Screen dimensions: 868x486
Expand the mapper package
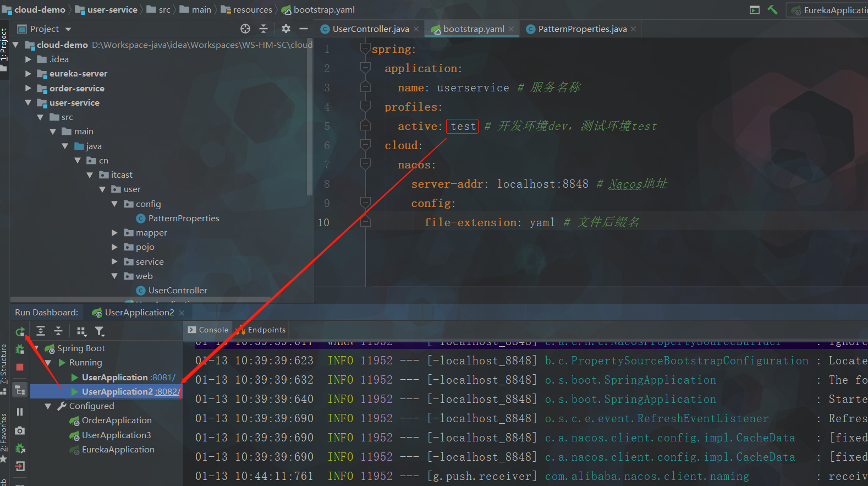[115, 233]
